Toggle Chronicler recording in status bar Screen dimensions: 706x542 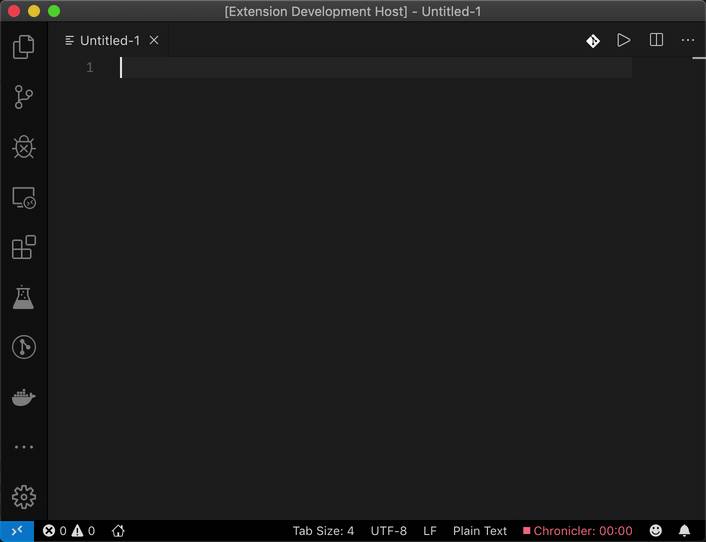coord(578,531)
